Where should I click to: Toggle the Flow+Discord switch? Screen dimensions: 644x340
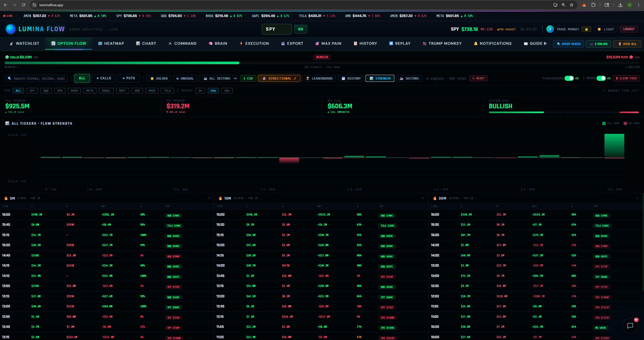[x=569, y=78]
